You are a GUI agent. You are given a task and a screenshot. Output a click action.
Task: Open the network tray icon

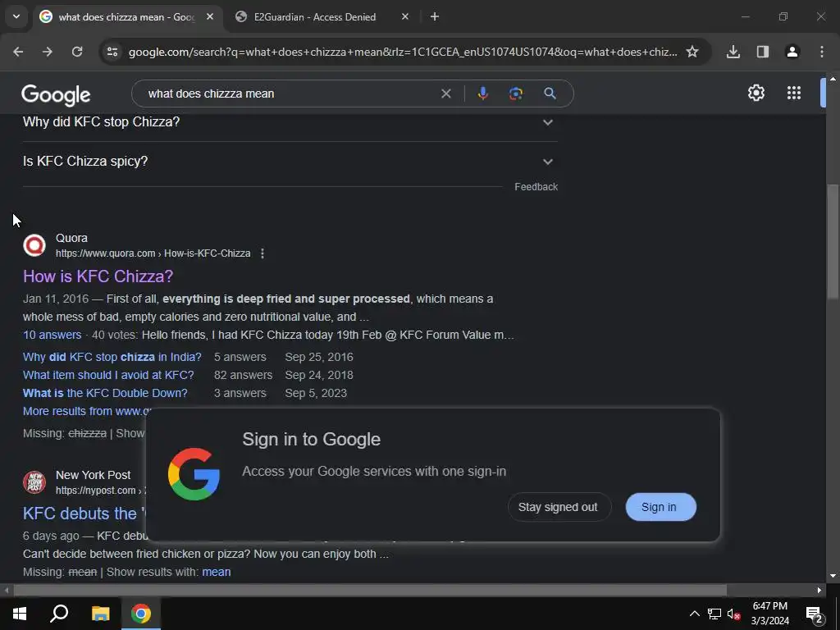pos(714,614)
